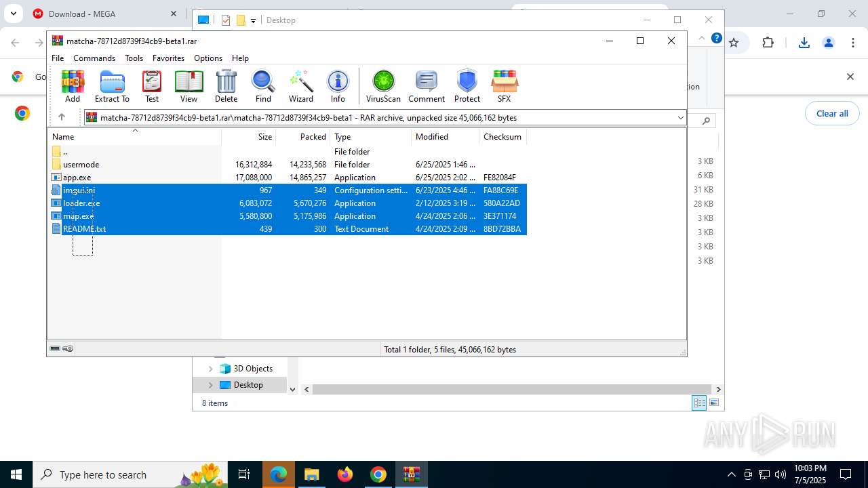This screenshot has width=868, height=488.
Task: Show hidden system tray icons
Action: (x=731, y=474)
